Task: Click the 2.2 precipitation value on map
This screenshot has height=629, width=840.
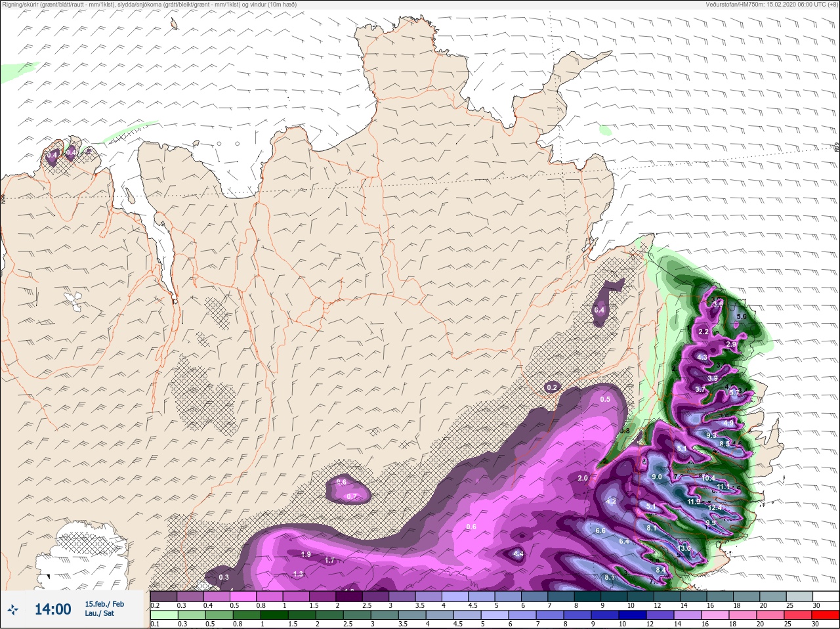Action: coord(703,332)
